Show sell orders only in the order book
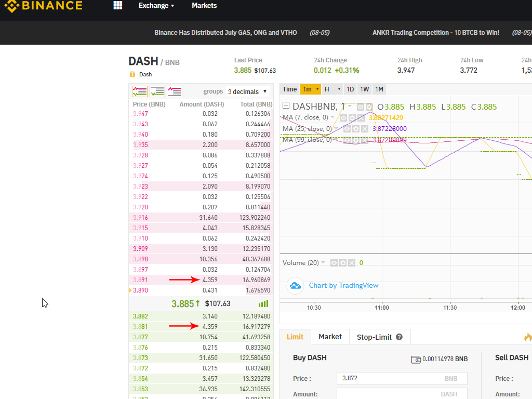 tap(175, 91)
